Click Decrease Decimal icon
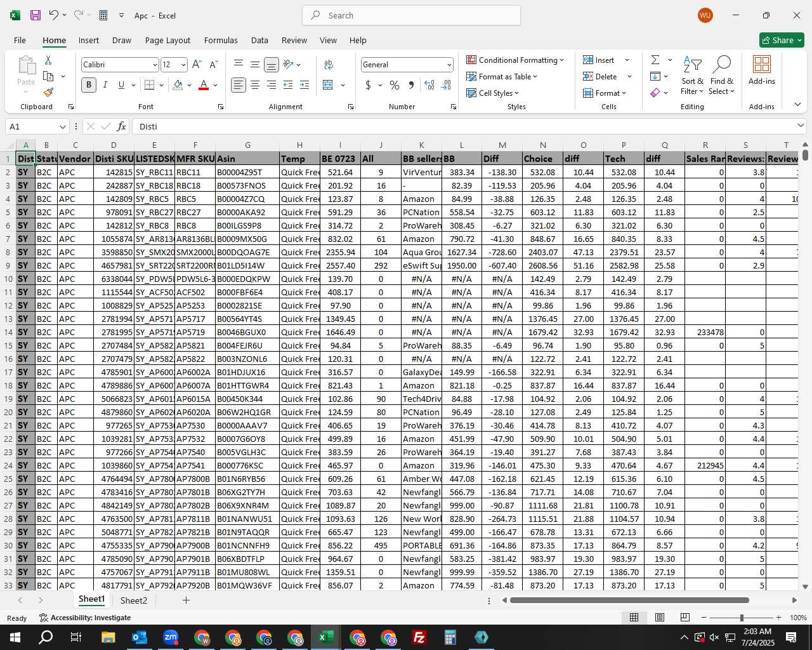Screen dimensions: 812x650 (x=446, y=85)
